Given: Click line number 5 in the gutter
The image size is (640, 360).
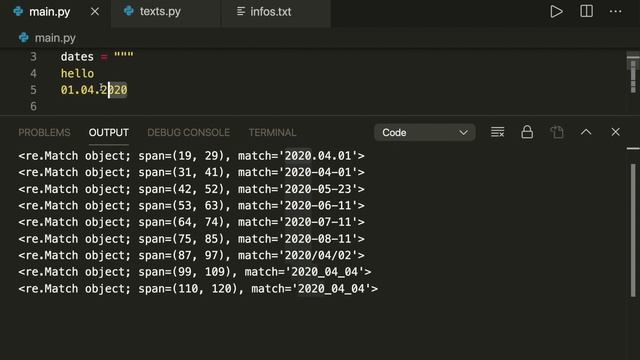Looking at the screenshot, I should click(x=33, y=90).
